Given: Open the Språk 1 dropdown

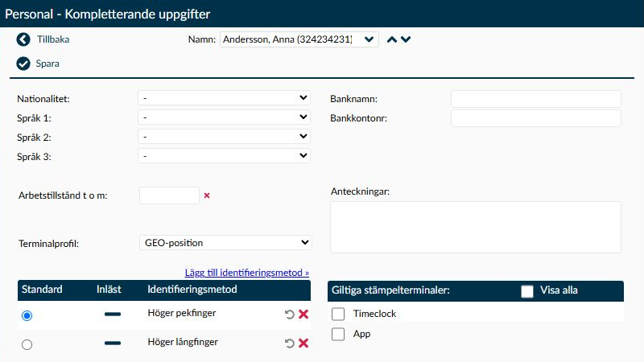Looking at the screenshot, I should 225,117.
